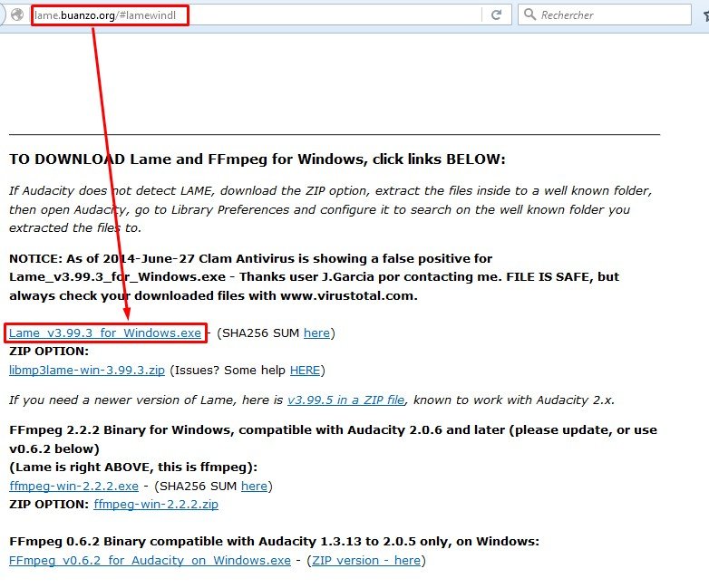Open the SHA256 SUM 'here' link for ffmpeg
The width and height of the screenshot is (709, 588).
tap(254, 486)
